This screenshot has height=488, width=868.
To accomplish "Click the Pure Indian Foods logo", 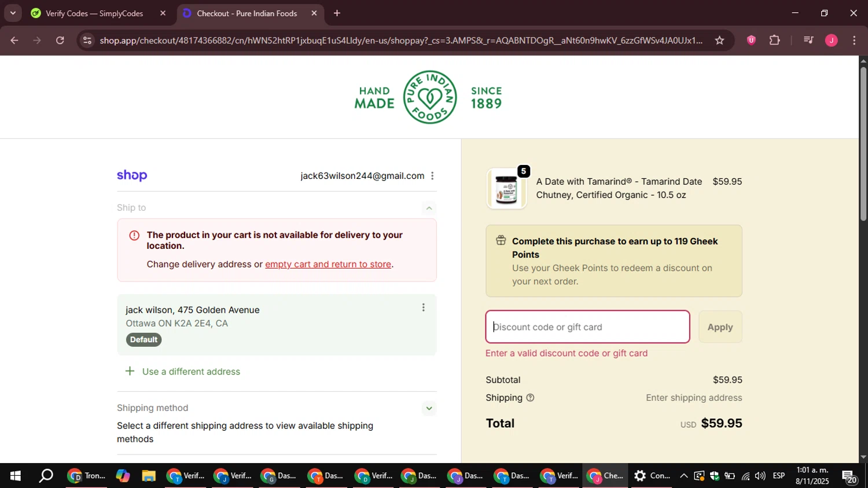I will 429,97.
